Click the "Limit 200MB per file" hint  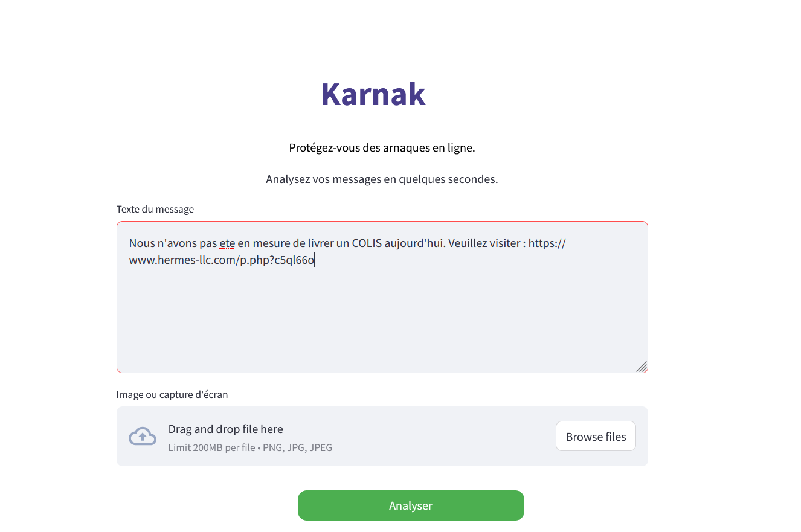coord(211,447)
